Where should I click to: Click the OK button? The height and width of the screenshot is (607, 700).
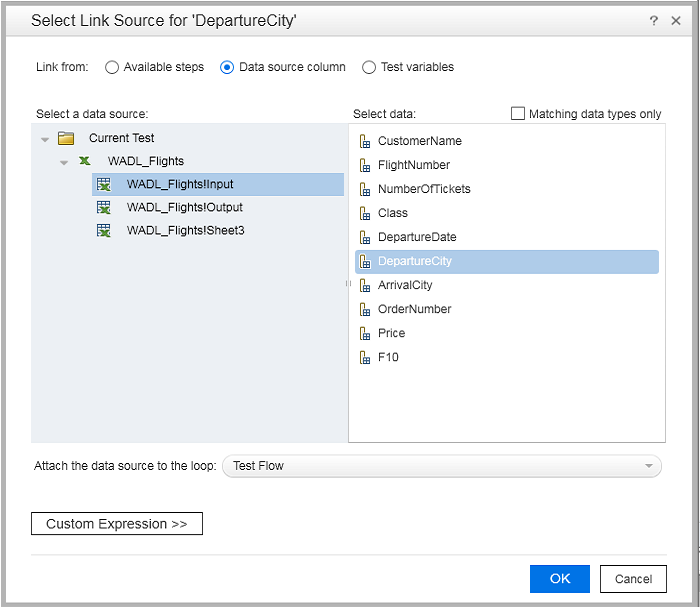[560, 578]
